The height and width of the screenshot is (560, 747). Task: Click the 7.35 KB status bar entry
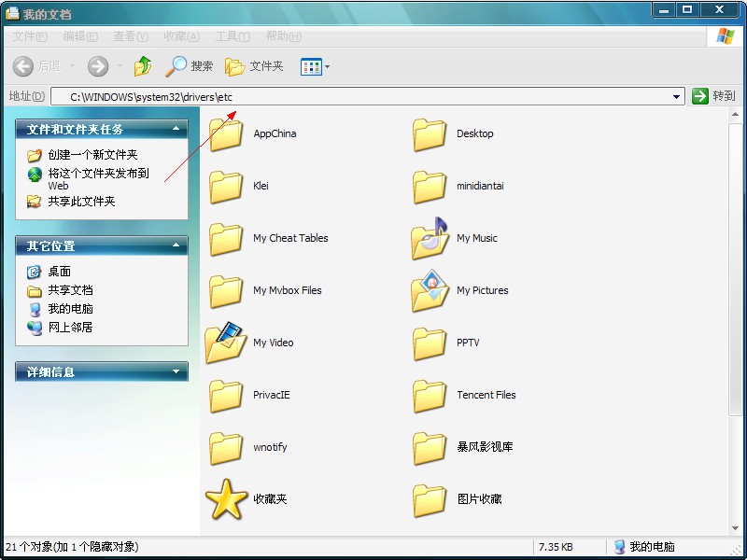click(556, 547)
